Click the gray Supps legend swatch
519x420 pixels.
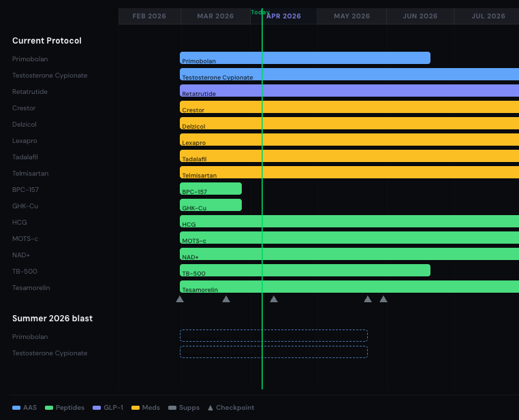(172, 408)
